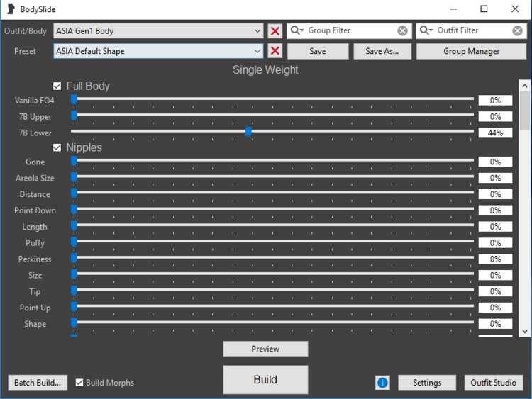The image size is (532, 399).
Task: Click the Vanilla FO4 slider label
Action: coord(34,101)
